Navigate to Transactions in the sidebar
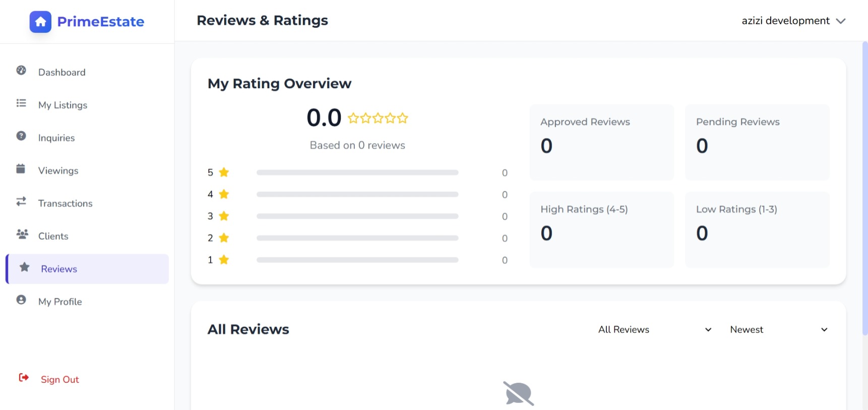 tap(66, 203)
